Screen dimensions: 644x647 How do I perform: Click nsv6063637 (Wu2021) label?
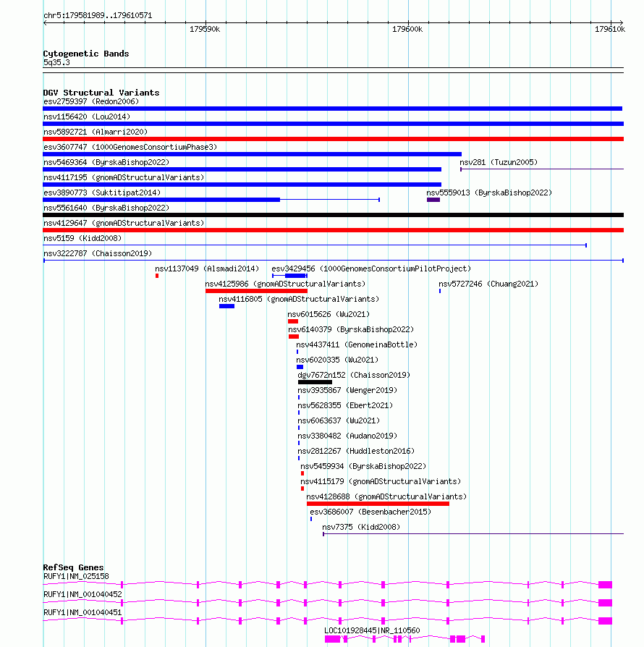339,421
